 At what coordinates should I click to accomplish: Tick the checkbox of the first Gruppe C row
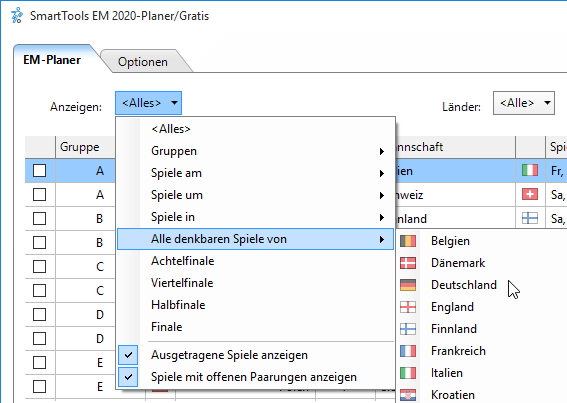[x=39, y=267]
